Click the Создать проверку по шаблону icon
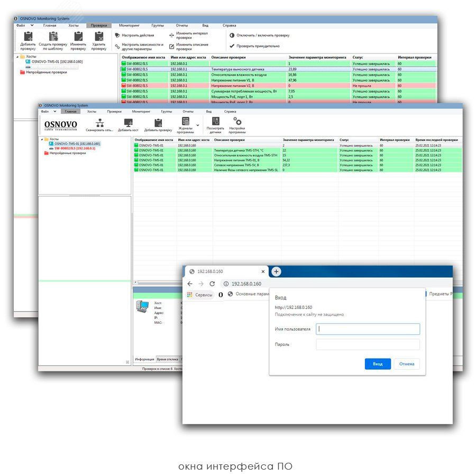Viewport: 476px width, 476px height. point(53,37)
